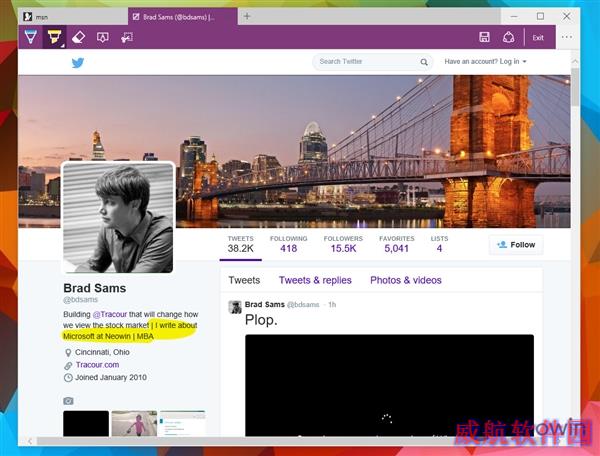Click the Twitter bird logo
The width and height of the screenshot is (600, 456).
click(x=78, y=62)
